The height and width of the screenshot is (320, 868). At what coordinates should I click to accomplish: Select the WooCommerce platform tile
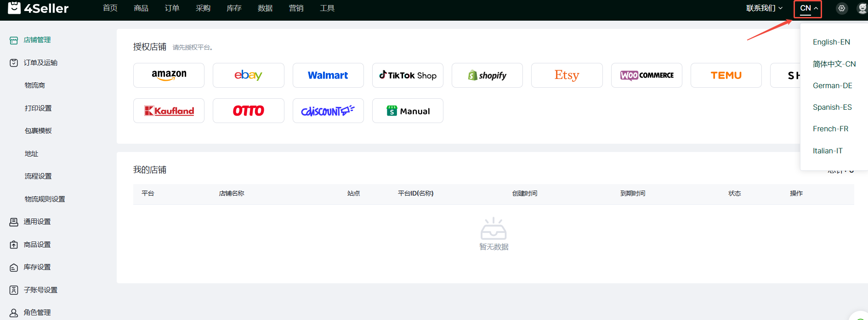(647, 75)
